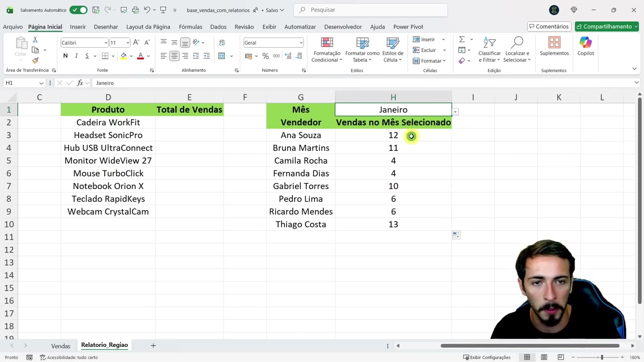This screenshot has width=644, height=362.
Task: Open the font size dropdown
Action: [128, 43]
